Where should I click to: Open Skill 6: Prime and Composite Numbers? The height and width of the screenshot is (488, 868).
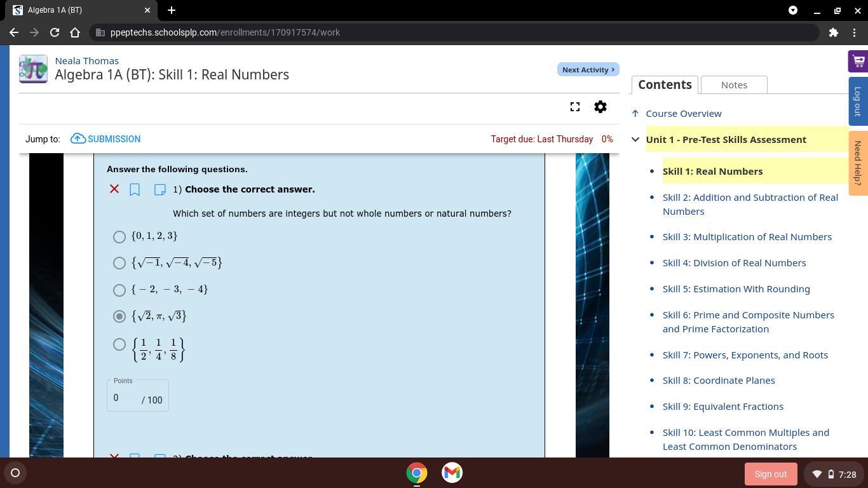click(x=749, y=322)
